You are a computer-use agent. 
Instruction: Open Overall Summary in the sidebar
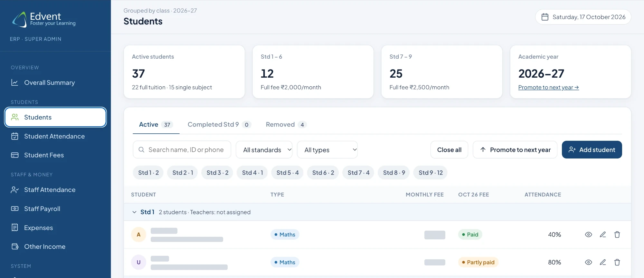click(55, 83)
